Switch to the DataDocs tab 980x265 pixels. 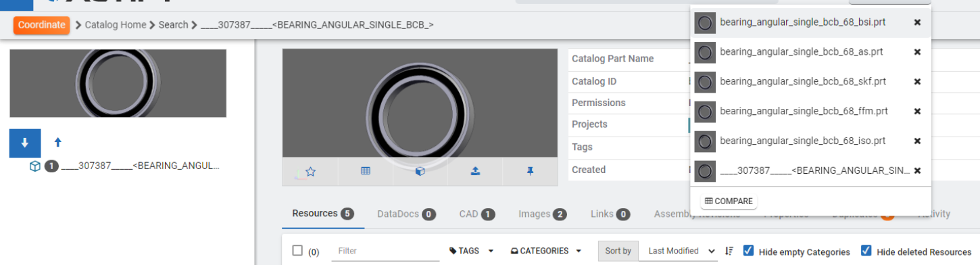point(406,214)
